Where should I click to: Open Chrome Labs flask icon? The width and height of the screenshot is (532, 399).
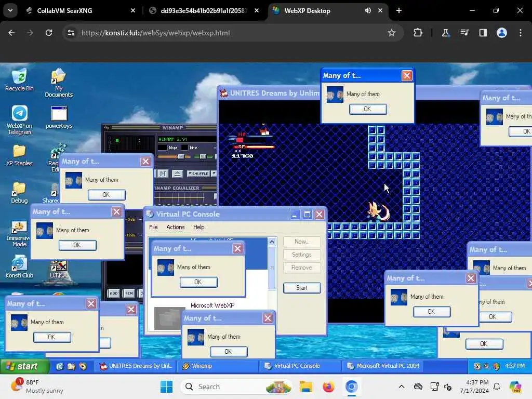(x=445, y=33)
